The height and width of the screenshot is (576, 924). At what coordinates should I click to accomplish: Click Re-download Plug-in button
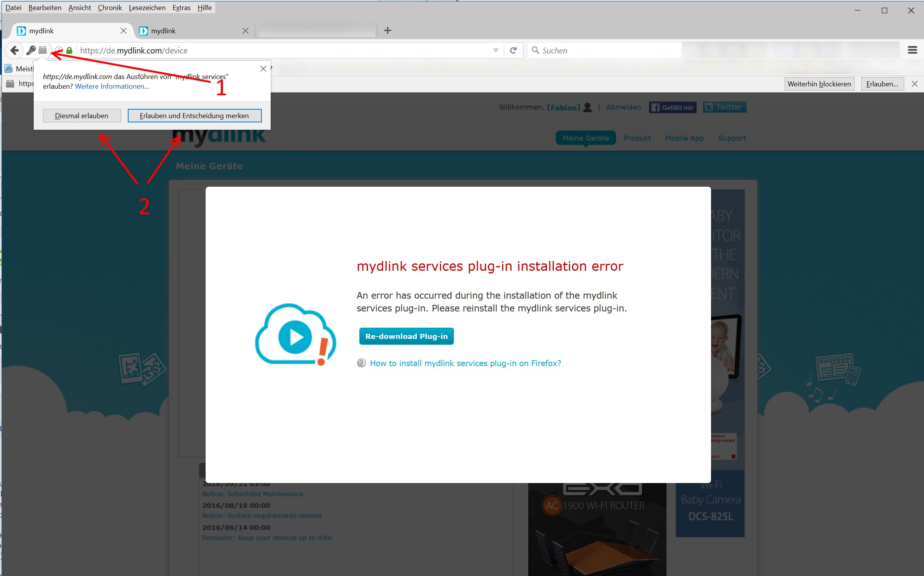tap(406, 336)
